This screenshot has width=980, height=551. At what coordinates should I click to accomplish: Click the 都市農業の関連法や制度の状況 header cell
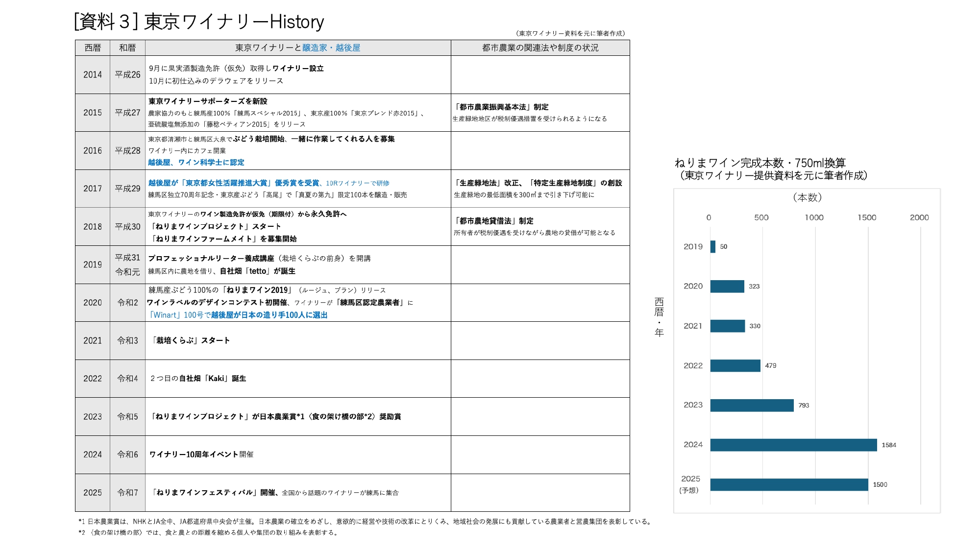point(540,48)
